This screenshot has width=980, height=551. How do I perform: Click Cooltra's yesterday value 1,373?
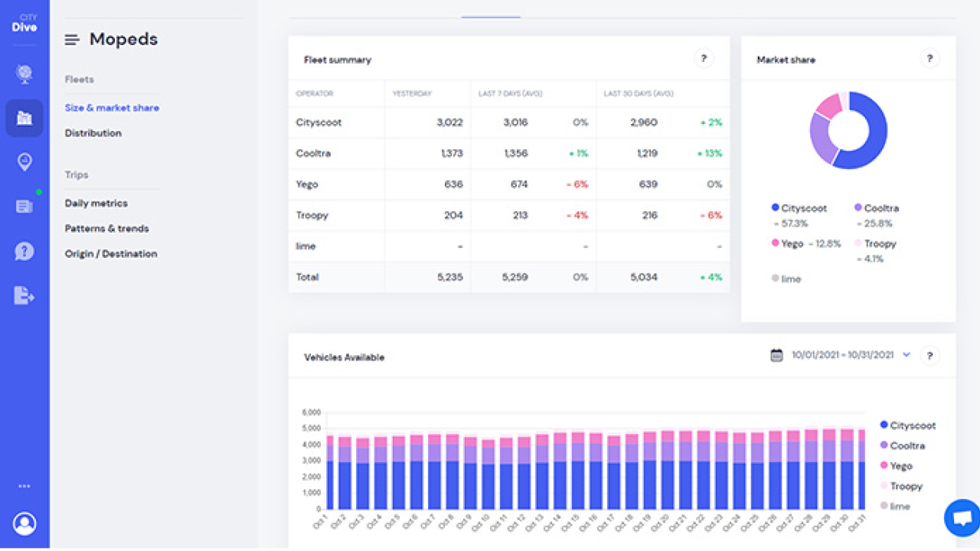pyautogui.click(x=452, y=153)
